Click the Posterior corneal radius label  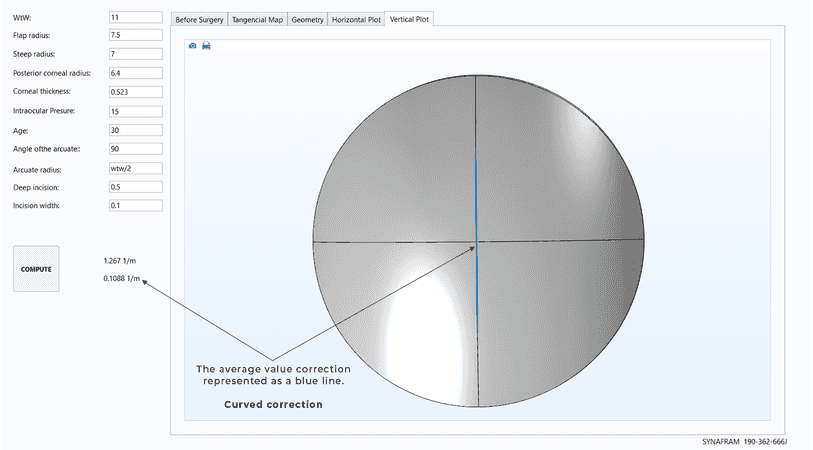(x=52, y=73)
